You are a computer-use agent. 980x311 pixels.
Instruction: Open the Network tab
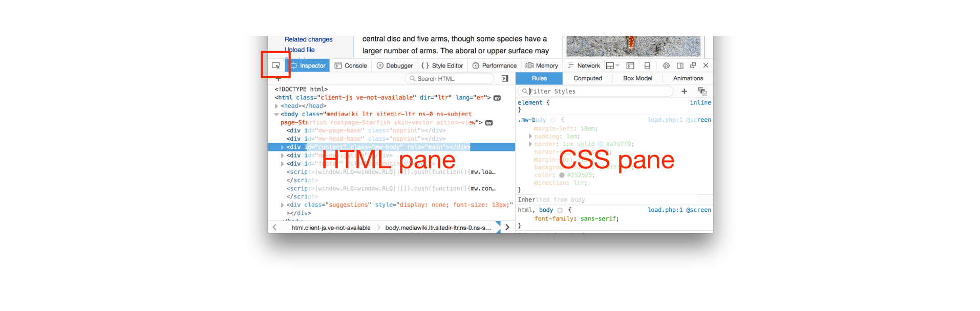(584, 65)
